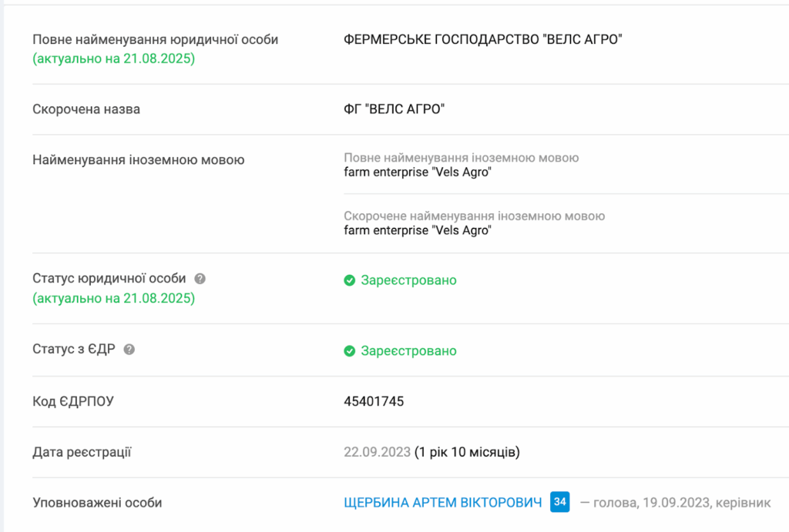Open blue 34 badge next to Щербина
Viewport: 789px width, 532px height.
tap(559, 502)
